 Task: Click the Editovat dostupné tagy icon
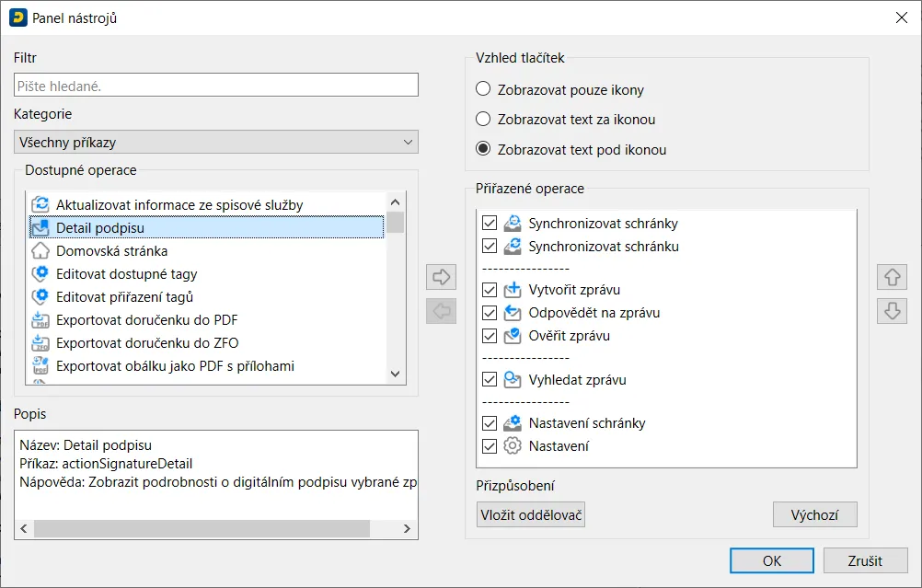point(40,274)
